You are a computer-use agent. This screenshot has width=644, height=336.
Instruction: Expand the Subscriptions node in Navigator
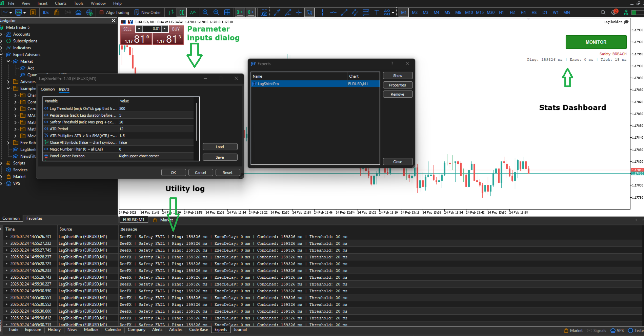coord(2,41)
